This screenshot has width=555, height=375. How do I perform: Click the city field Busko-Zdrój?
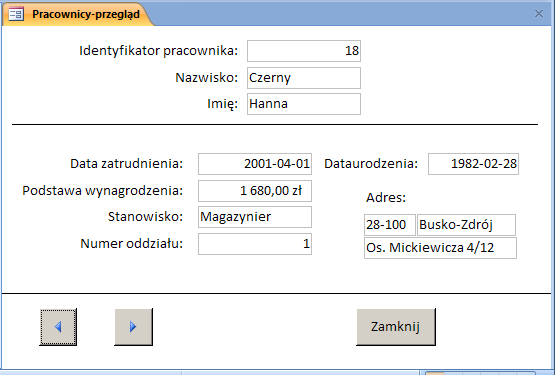coord(467,225)
